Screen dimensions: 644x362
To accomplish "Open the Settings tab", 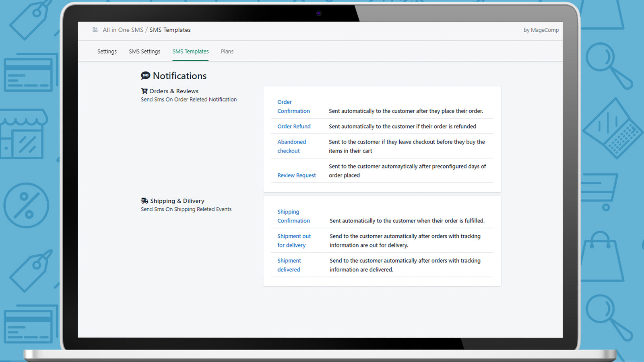I will coord(107,51).
